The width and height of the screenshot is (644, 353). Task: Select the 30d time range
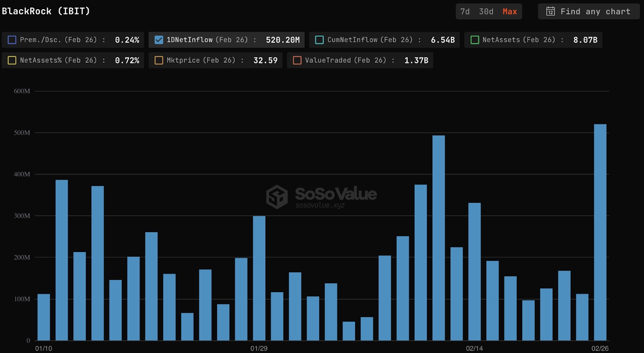tap(486, 12)
